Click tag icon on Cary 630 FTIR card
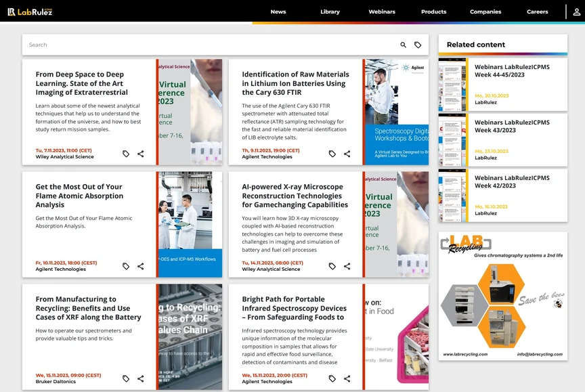This screenshot has width=585, height=392. (x=332, y=154)
